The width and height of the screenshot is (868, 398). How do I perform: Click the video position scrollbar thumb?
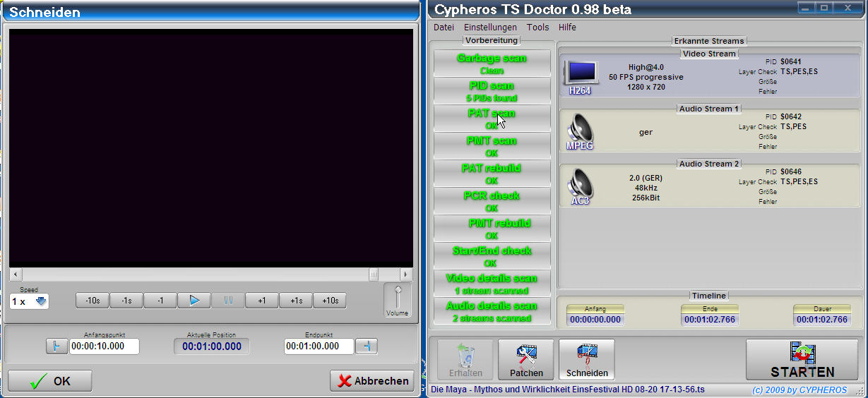(x=374, y=275)
